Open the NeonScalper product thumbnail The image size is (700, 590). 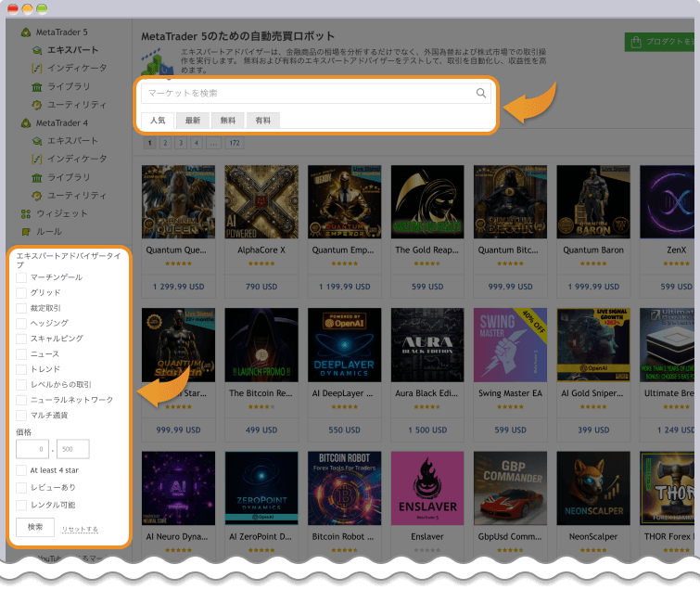(593, 488)
